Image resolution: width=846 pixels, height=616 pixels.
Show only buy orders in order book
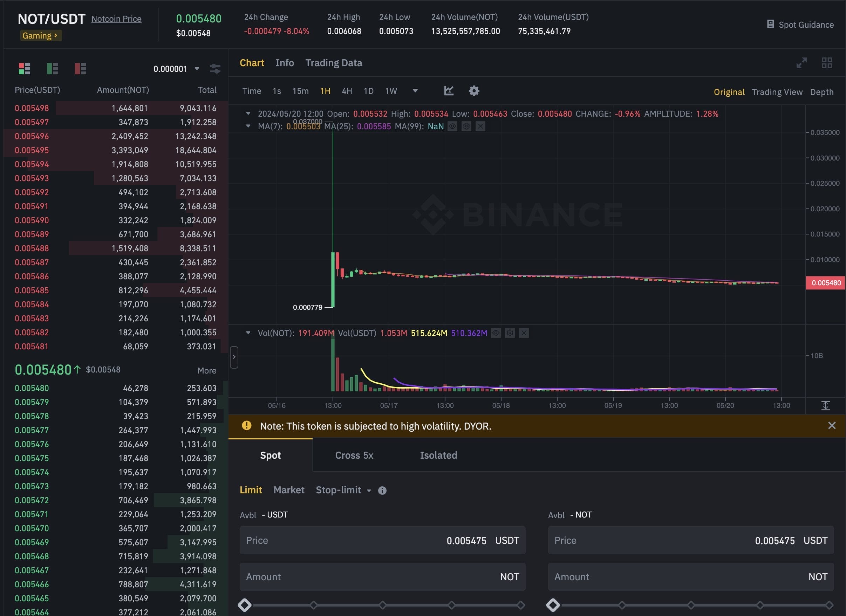53,69
